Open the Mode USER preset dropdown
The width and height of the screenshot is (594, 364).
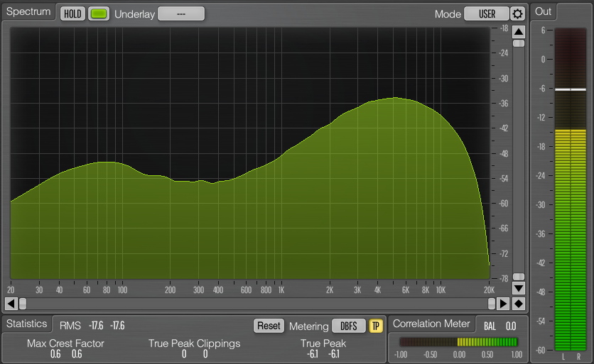click(487, 13)
